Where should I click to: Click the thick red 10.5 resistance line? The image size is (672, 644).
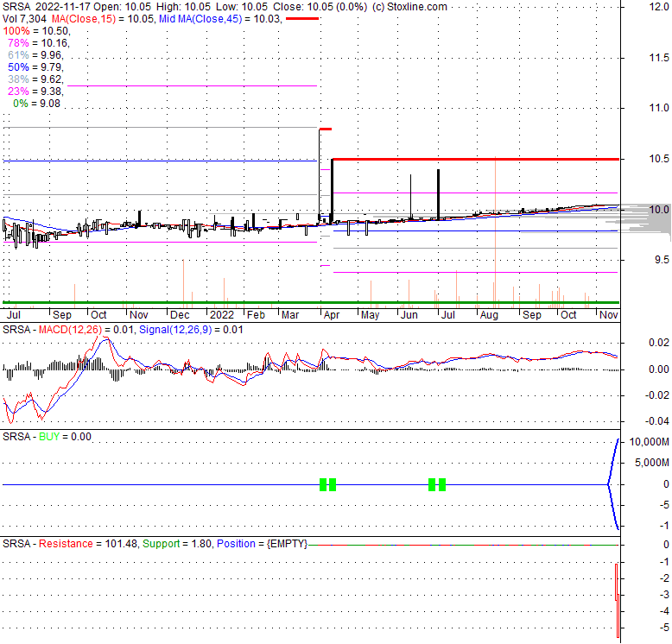(x=475, y=159)
